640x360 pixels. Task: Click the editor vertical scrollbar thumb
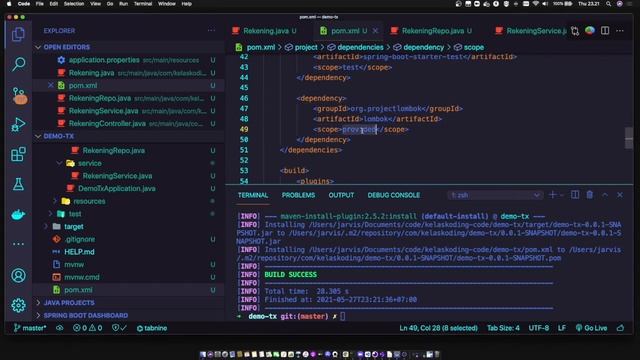point(629,138)
